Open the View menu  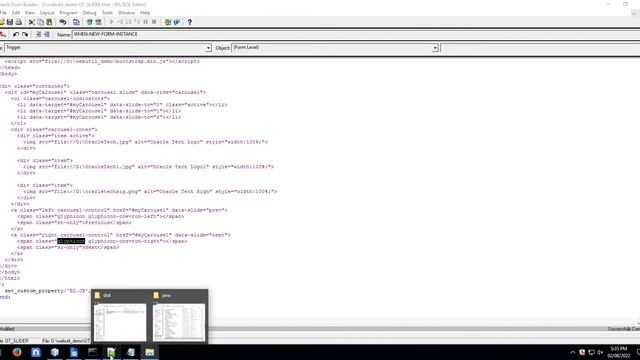pos(30,13)
